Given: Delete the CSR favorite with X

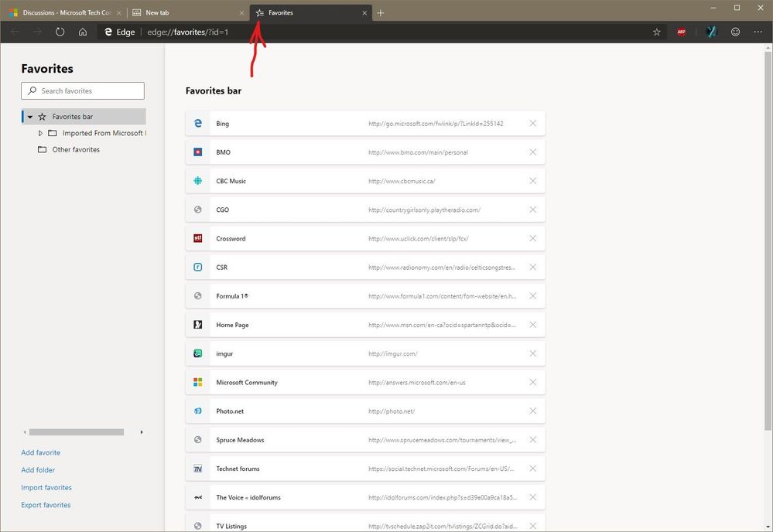Looking at the screenshot, I should point(533,267).
